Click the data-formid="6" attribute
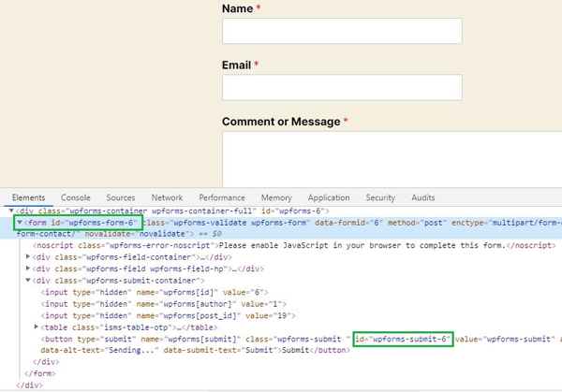The width and height of the screenshot is (562, 392). pos(348,223)
